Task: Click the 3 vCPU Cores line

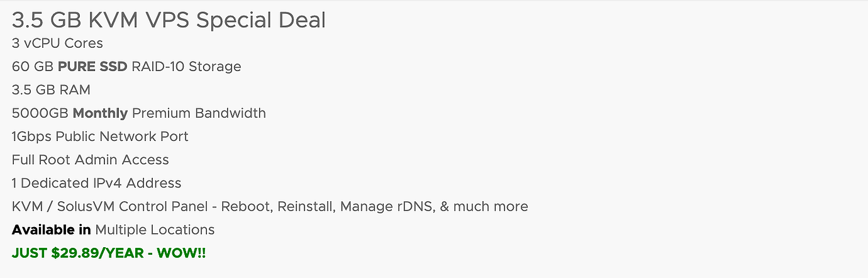Action: point(57,43)
